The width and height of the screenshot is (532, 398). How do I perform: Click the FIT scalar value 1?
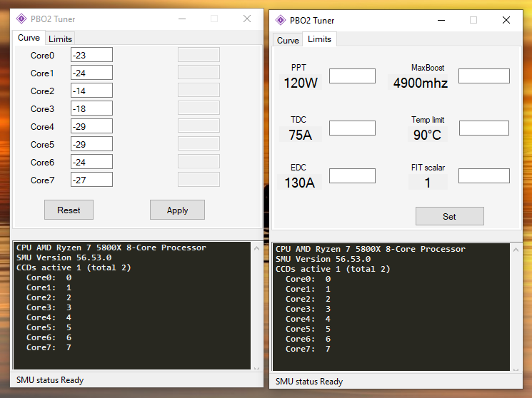[428, 183]
